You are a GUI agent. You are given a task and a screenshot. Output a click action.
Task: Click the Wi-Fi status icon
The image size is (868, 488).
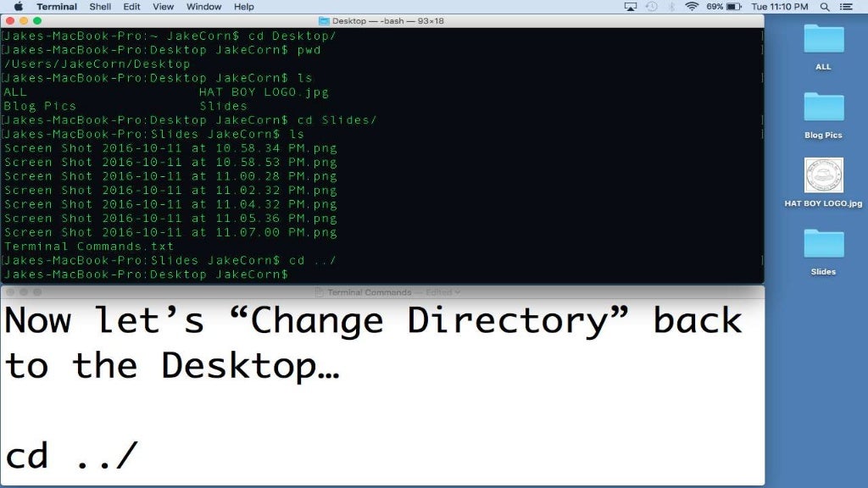click(x=692, y=7)
